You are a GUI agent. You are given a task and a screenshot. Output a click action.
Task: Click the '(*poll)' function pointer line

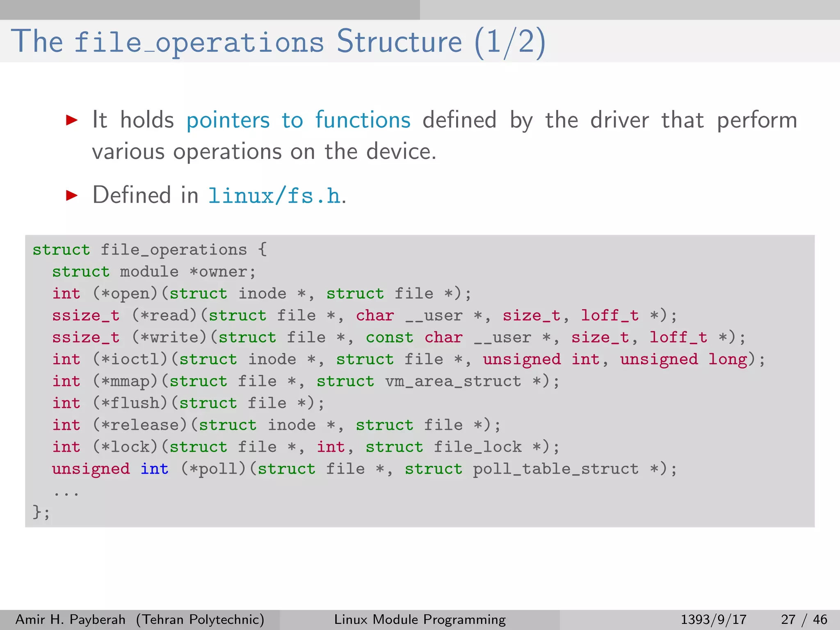(365, 469)
